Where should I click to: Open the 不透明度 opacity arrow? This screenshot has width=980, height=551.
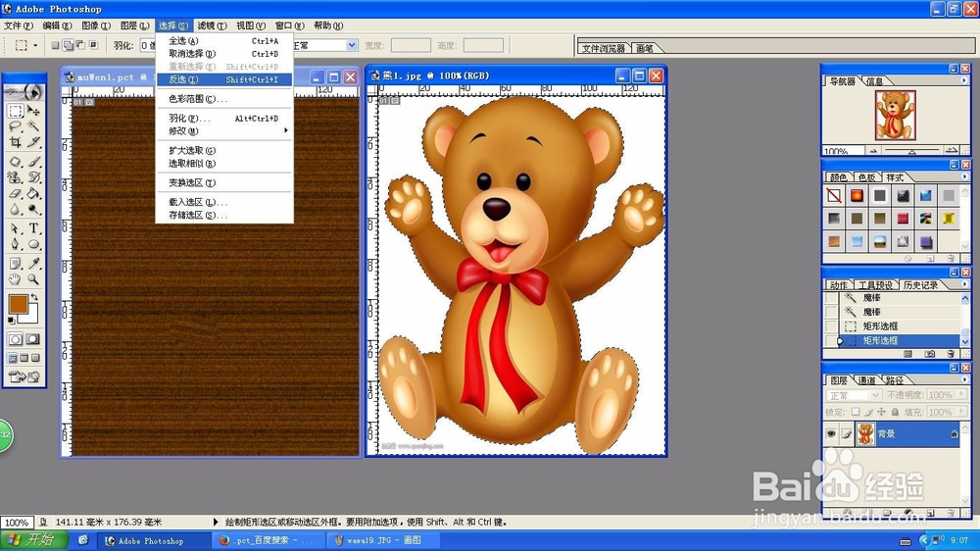pyautogui.click(x=960, y=395)
